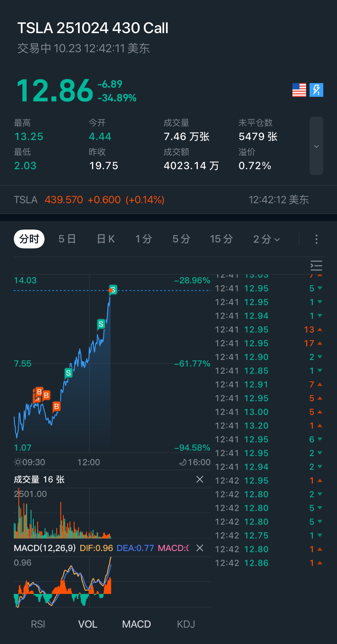
Task: Enable the KDJ indicator
Action: tap(186, 624)
